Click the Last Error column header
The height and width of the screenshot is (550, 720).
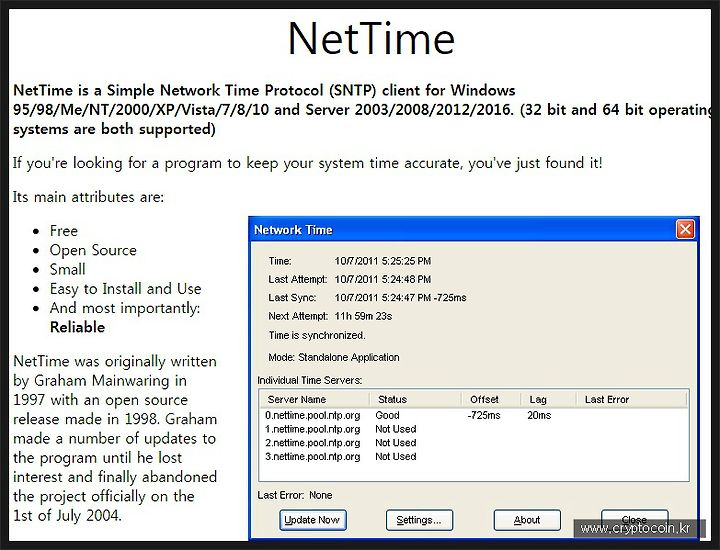click(631, 399)
